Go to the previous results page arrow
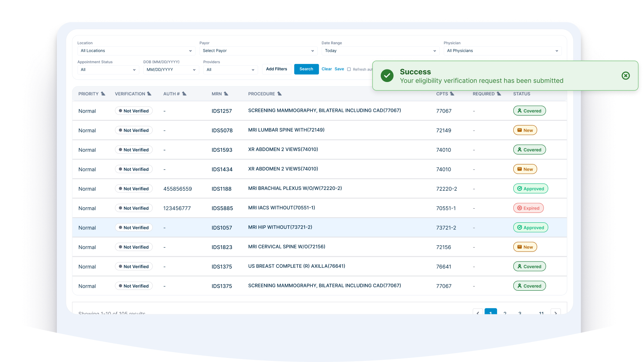Image resolution: width=644 pixels, height=362 pixels. pos(478,312)
